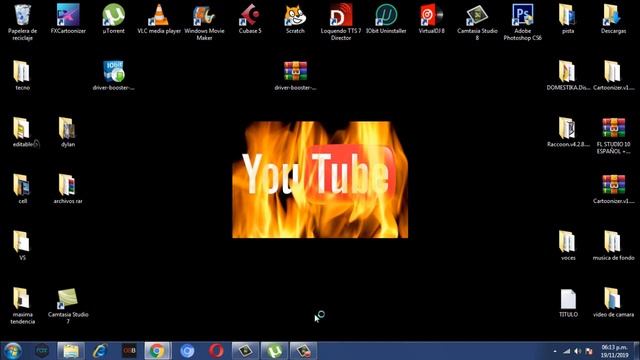This screenshot has height=360, width=640.
Task: Switch to Google Chrome in the taskbar
Action: 158,351
